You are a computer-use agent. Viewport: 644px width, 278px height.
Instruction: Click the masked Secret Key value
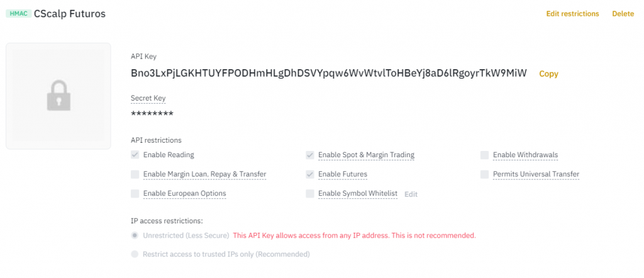point(152,114)
